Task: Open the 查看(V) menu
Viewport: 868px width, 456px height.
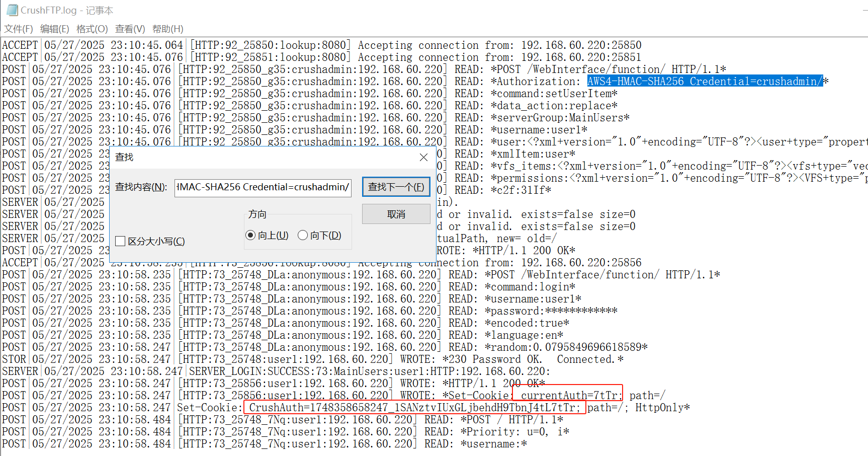Action: coord(130,29)
